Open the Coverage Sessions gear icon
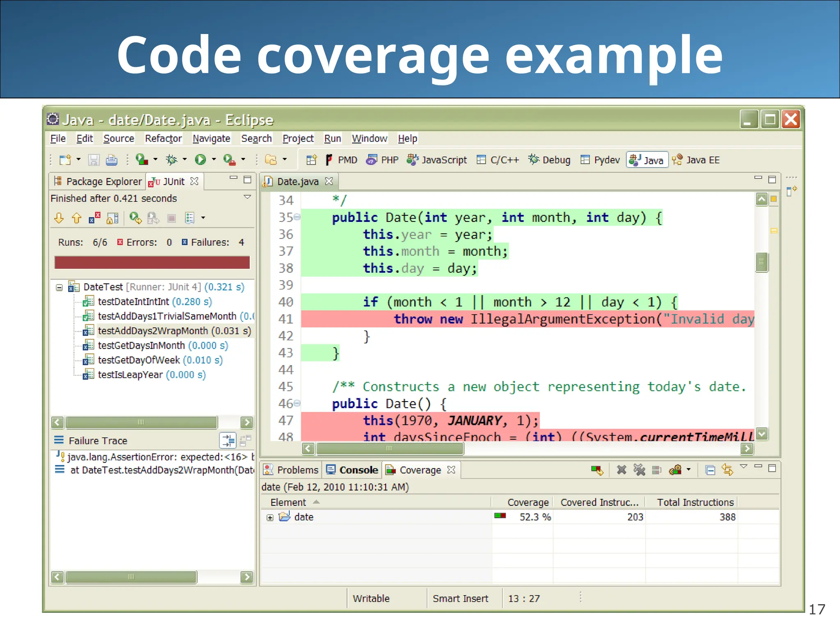Viewport: 840px width, 630px height. click(x=675, y=470)
